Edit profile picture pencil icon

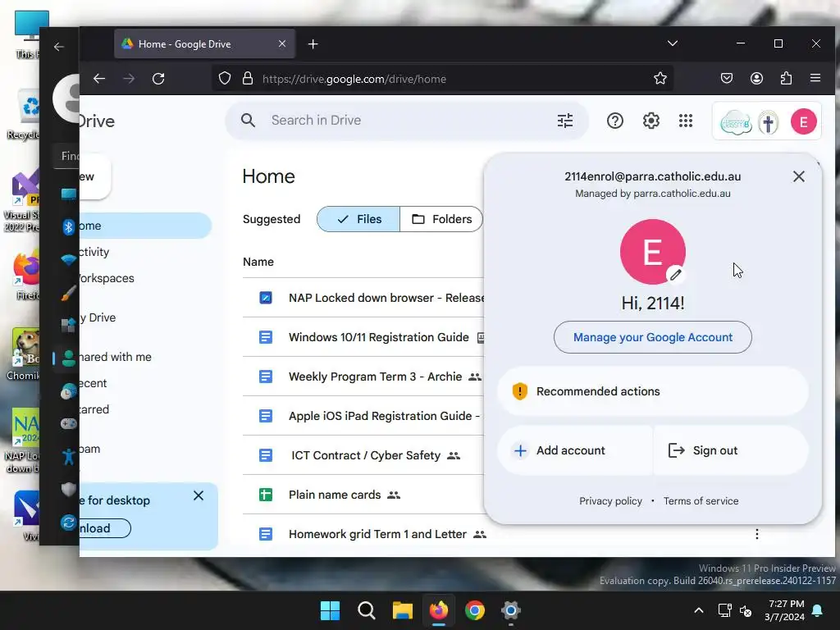(676, 275)
